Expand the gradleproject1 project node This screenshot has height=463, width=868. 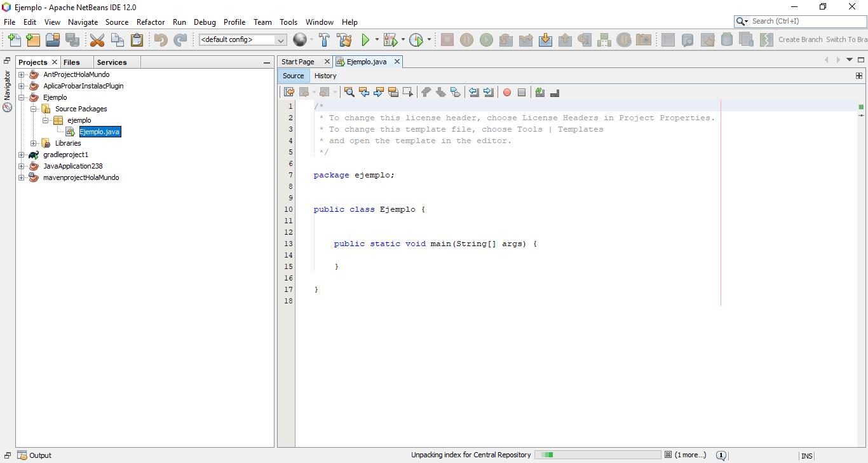tap(22, 155)
